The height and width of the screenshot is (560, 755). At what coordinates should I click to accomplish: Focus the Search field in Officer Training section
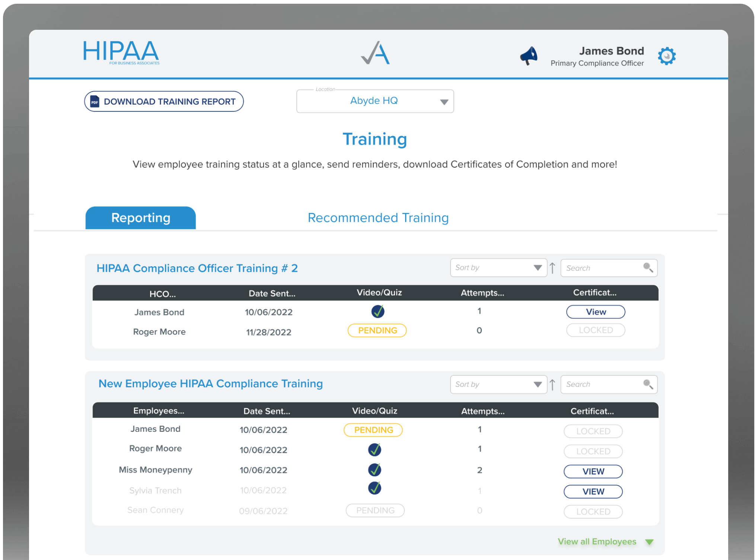click(x=609, y=268)
